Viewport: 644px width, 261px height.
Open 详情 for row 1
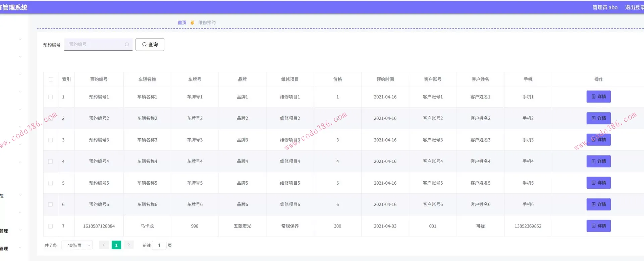598,97
